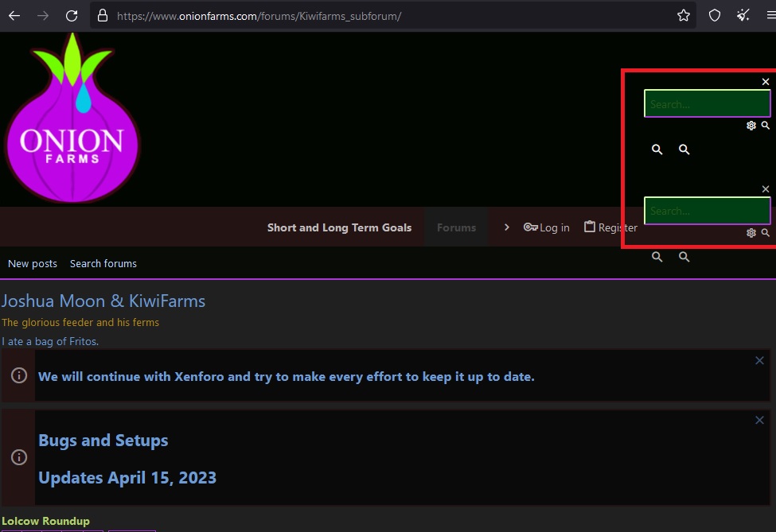Open Short and Long Term Goals nav item
The width and height of the screenshot is (776, 532).
[x=339, y=227]
